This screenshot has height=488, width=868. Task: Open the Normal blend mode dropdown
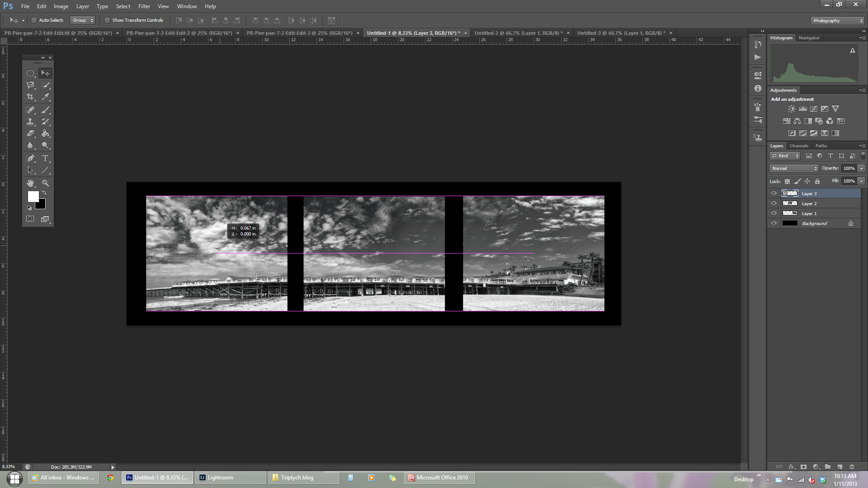[x=794, y=169]
